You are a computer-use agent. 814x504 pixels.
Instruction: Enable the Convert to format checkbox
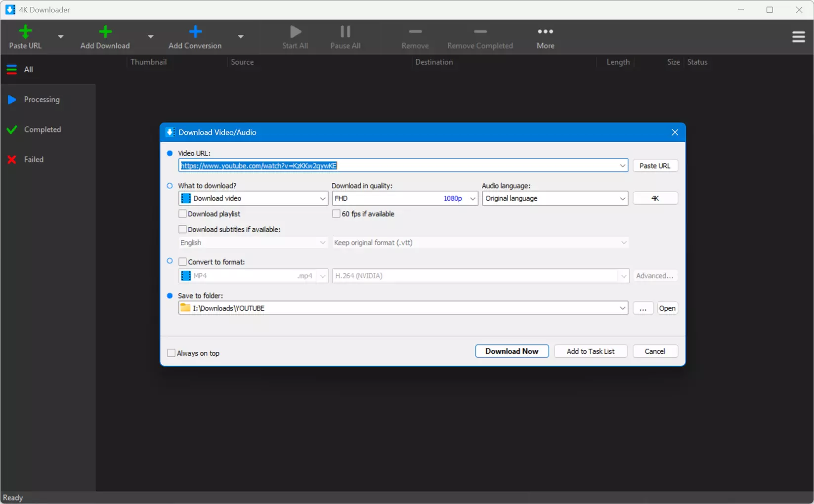coord(182,262)
